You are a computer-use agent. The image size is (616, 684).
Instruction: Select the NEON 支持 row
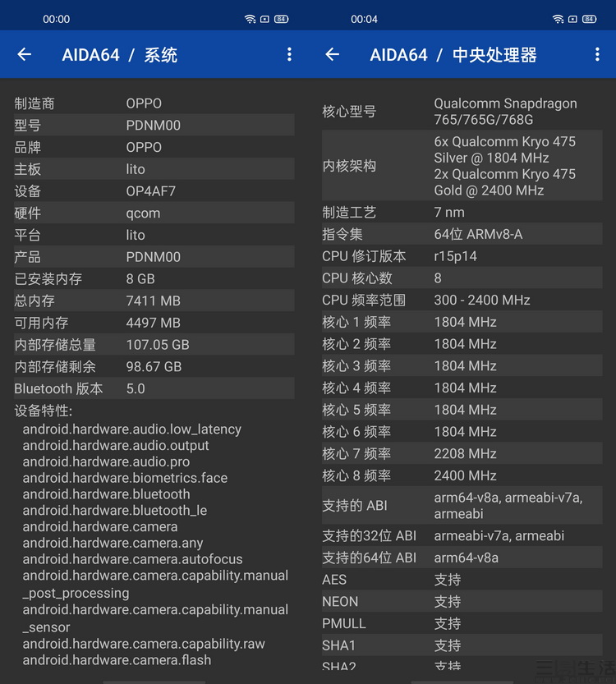click(462, 601)
